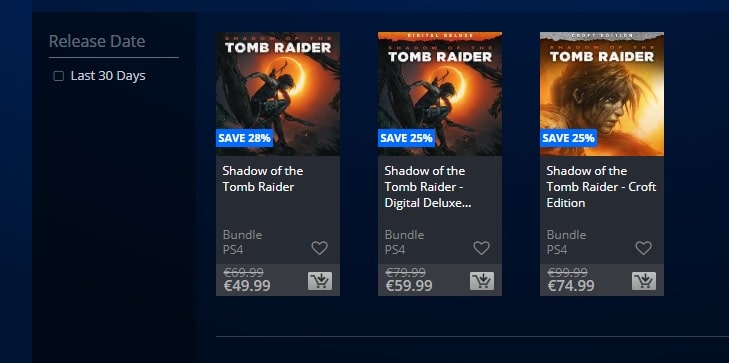
Task: Open the 'Shadow of the Tomb Raider' title link
Action: (x=263, y=179)
